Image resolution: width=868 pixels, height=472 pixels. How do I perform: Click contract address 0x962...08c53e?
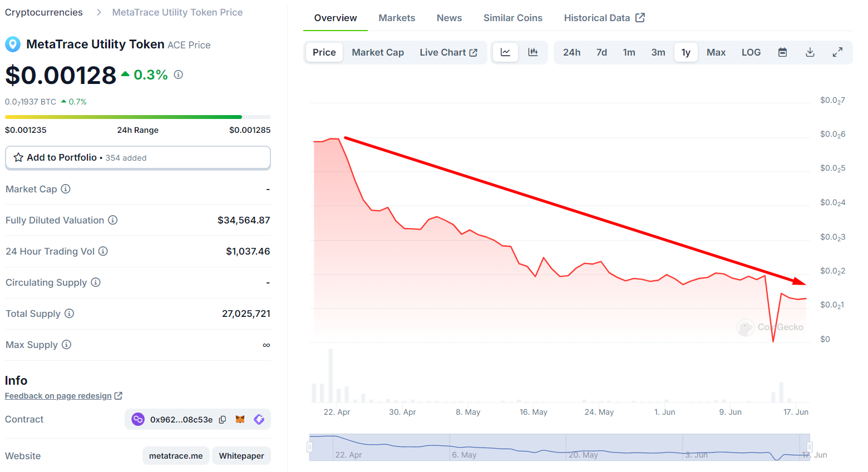coord(181,420)
